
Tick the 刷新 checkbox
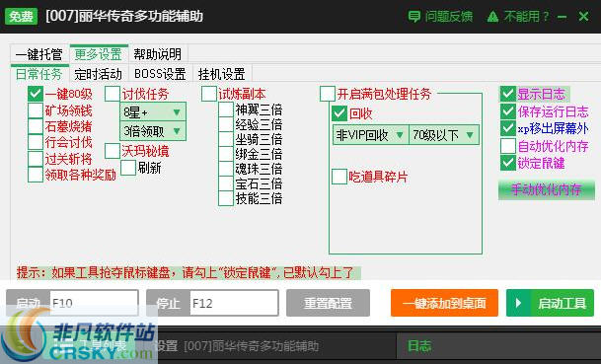128,168
